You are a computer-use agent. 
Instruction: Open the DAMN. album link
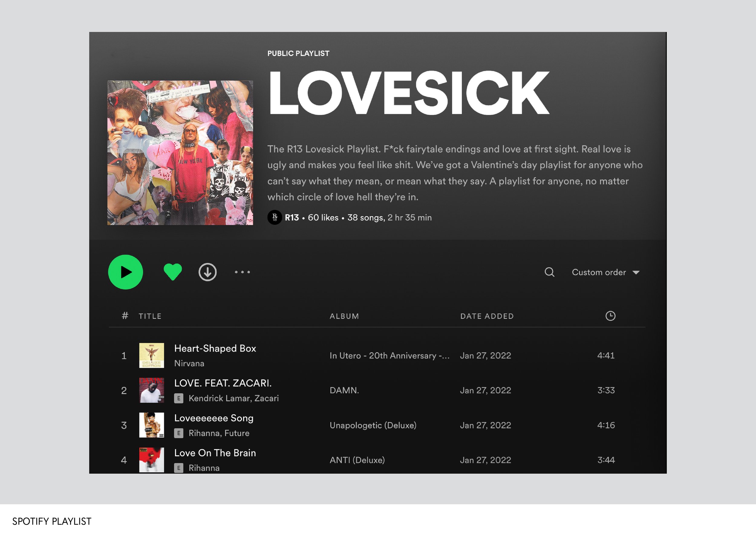coord(344,390)
